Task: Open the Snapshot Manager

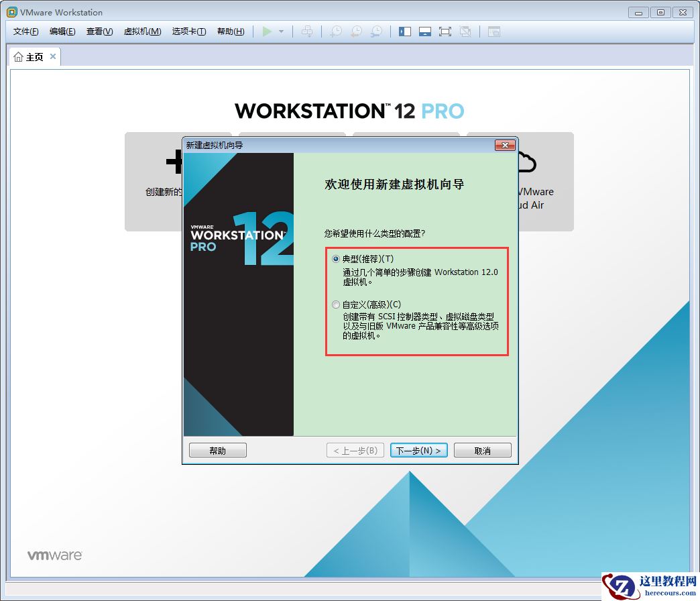Action: coord(377,31)
